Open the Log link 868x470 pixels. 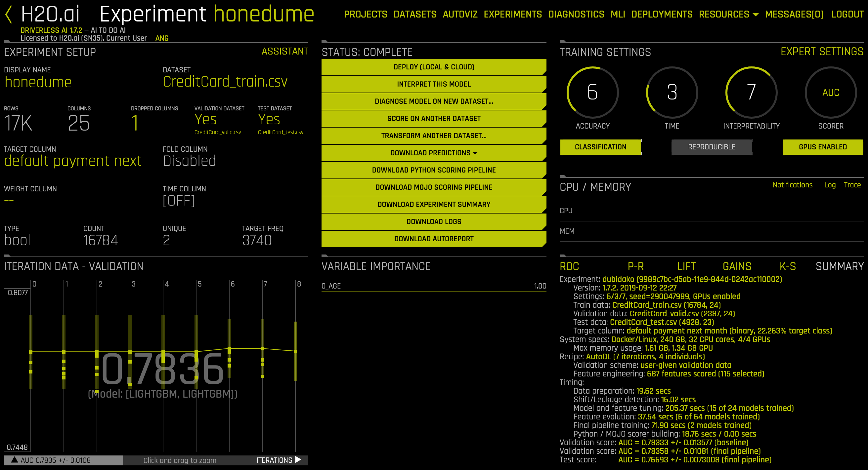830,185
